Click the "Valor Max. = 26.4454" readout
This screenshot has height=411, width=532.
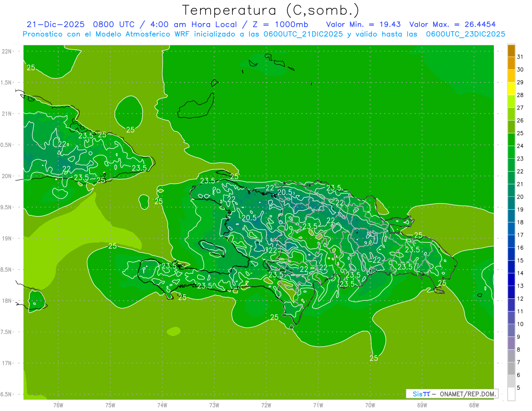click(452, 24)
